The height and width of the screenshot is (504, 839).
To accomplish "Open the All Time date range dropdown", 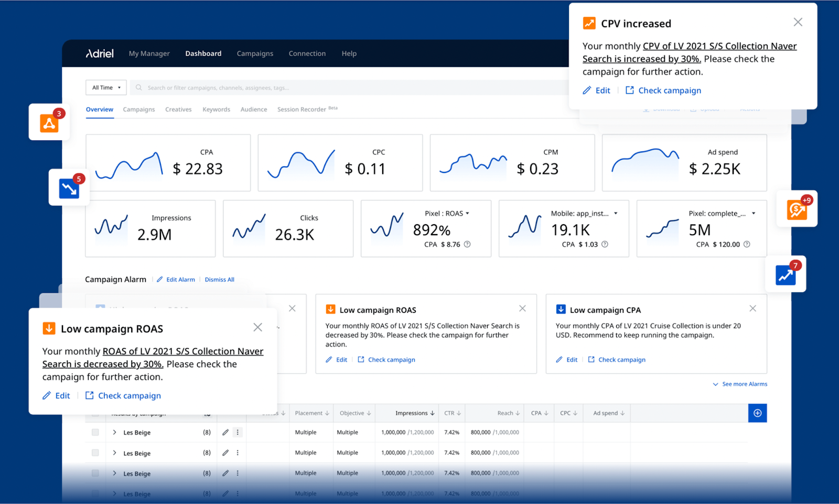I will point(106,87).
